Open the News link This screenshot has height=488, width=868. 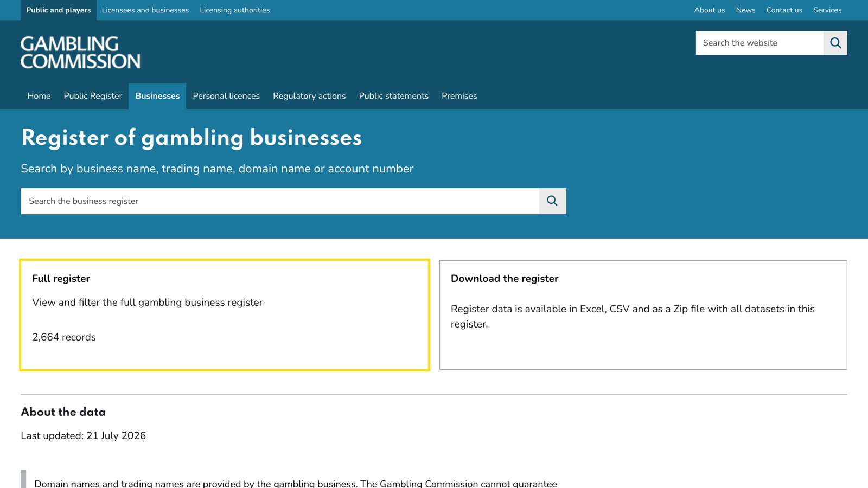(x=745, y=10)
